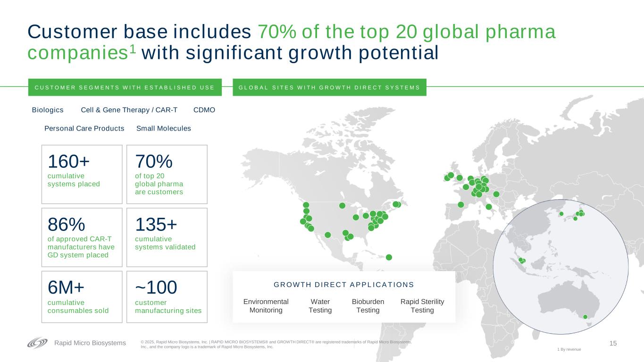
Task: Click the Global Sites With Growth Direct Systems banner
Action: [x=329, y=87]
